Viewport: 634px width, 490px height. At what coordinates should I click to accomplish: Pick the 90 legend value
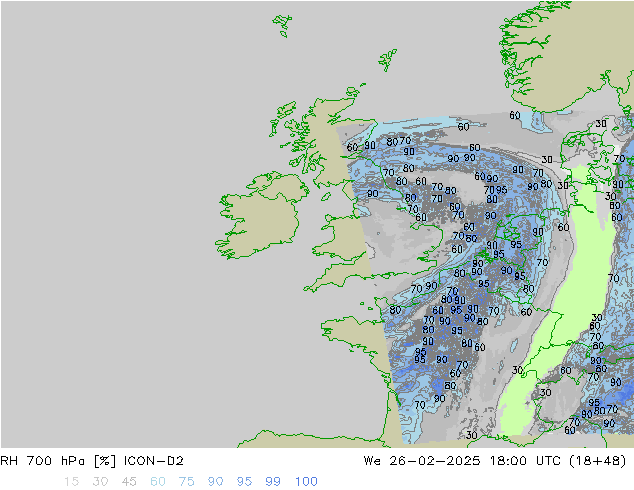coord(216,481)
